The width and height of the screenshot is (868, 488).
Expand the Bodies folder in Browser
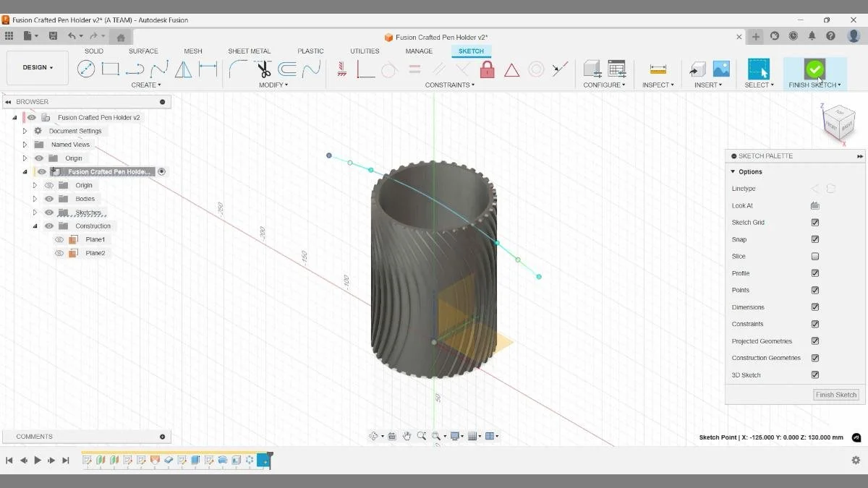(34, 198)
